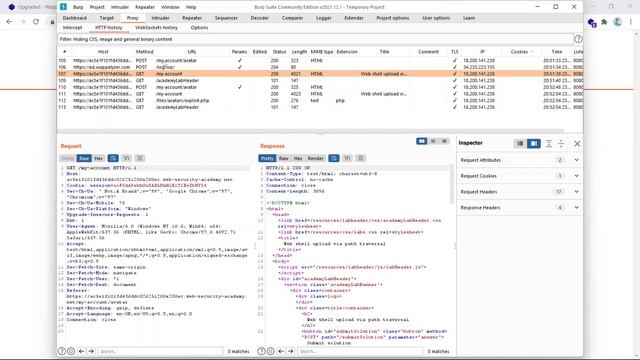Open the filter help question-mark icon

[x=578, y=39]
